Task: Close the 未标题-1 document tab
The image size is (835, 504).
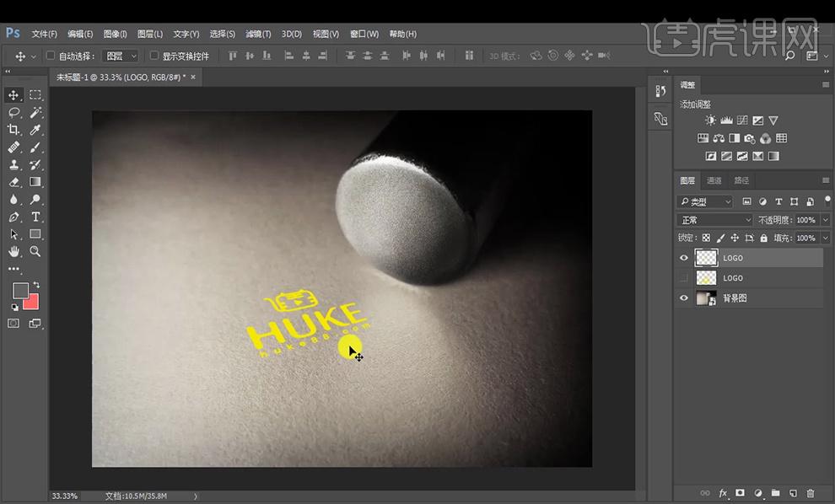Action: pyautogui.click(x=193, y=78)
